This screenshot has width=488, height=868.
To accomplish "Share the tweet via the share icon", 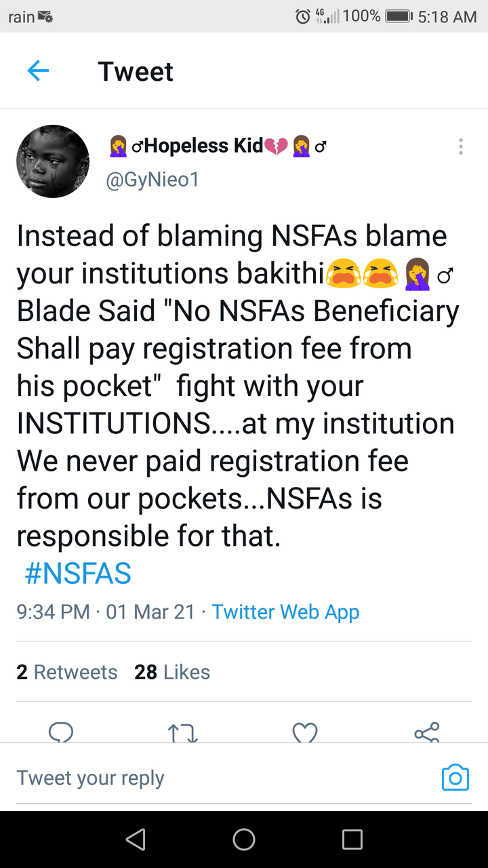I will (427, 732).
